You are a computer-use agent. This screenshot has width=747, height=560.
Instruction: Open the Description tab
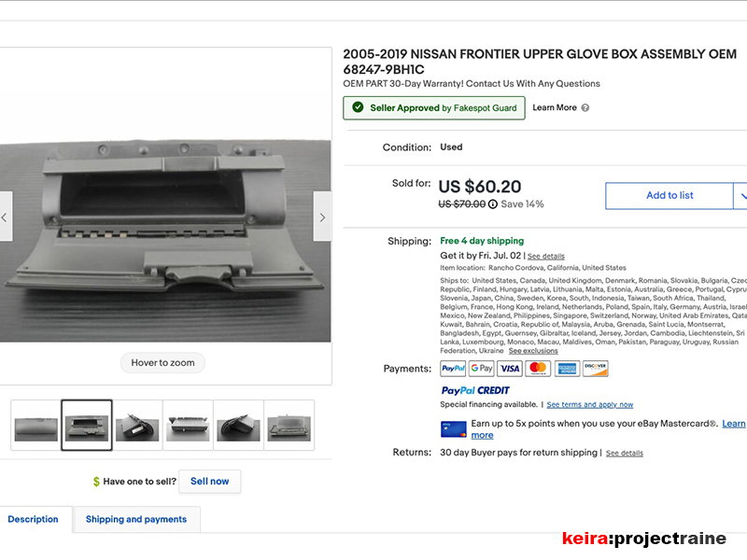point(33,520)
